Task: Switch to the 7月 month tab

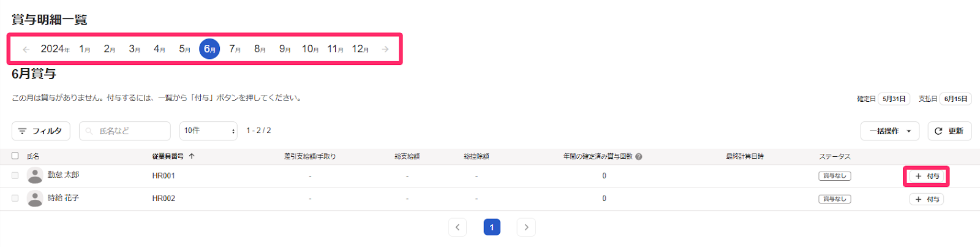Action: [x=235, y=49]
